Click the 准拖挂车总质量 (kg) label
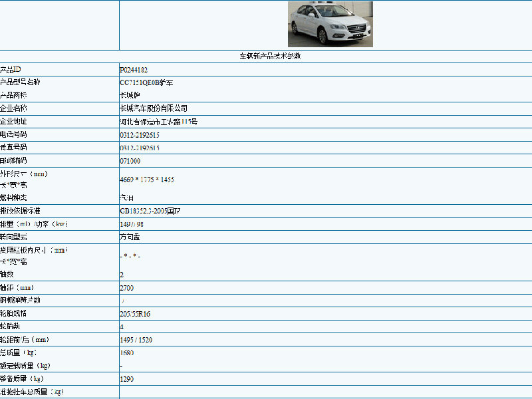Viewport: 532px width, 399px height. tap(32, 392)
